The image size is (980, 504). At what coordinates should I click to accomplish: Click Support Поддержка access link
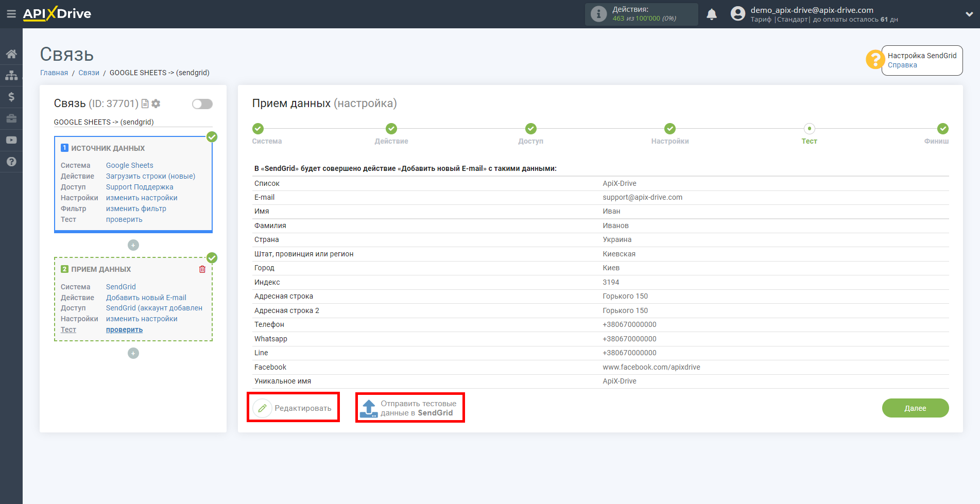tap(140, 187)
